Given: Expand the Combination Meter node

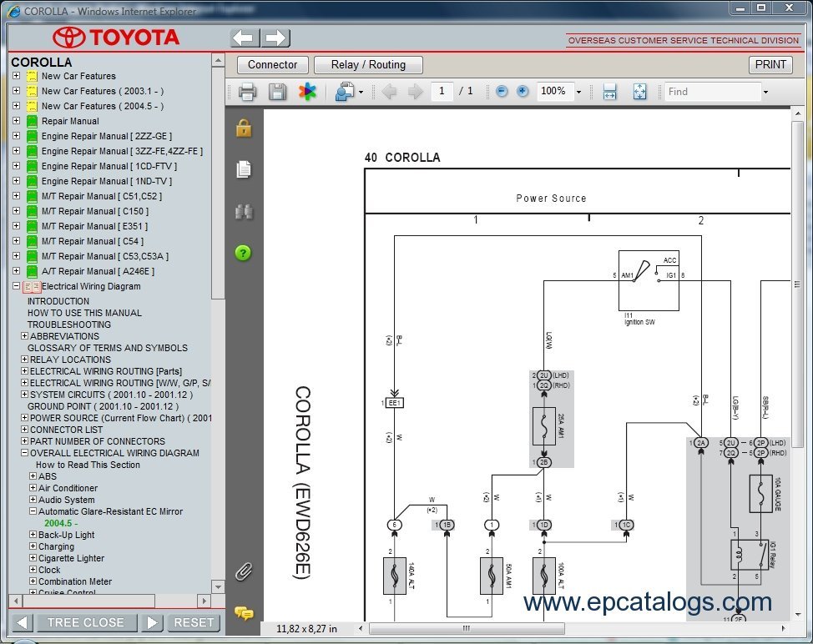Looking at the screenshot, I should [33, 581].
